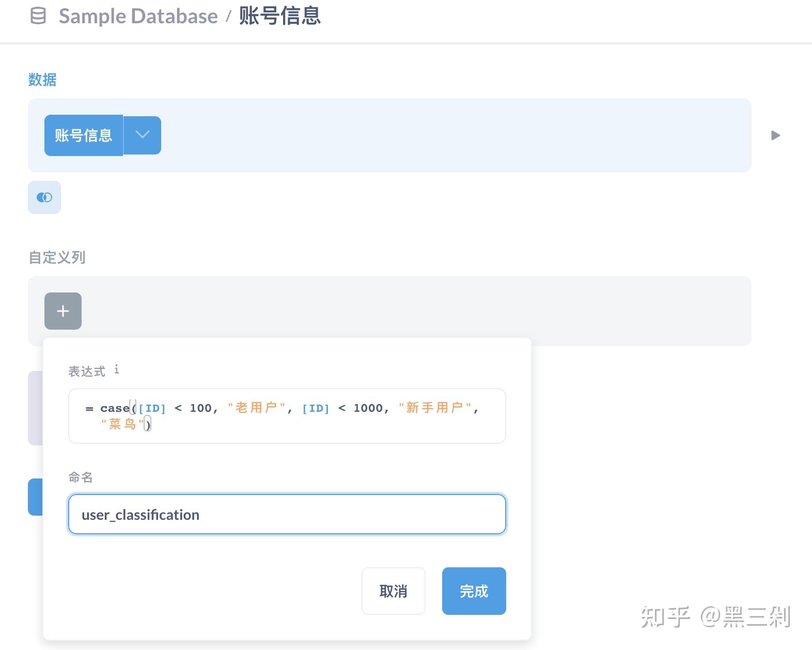The image size is (812, 650).
Task: Confirm with the 完成 button
Action: (474, 591)
